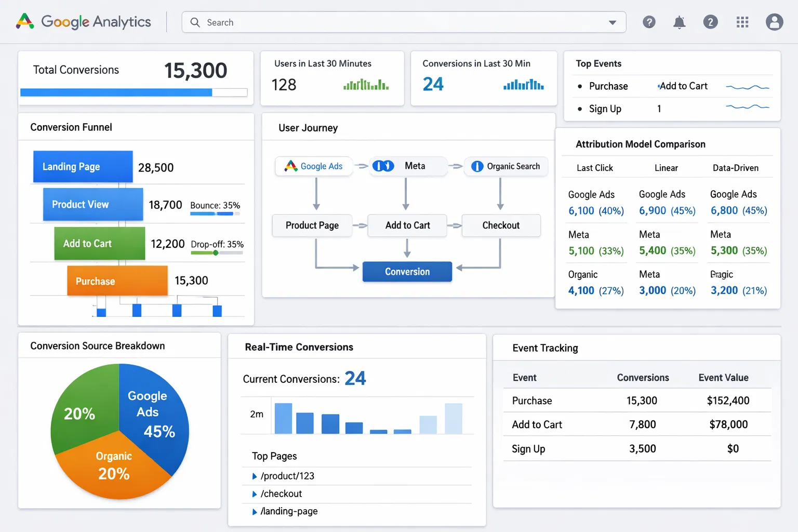Open the user profile avatar

[x=774, y=22]
